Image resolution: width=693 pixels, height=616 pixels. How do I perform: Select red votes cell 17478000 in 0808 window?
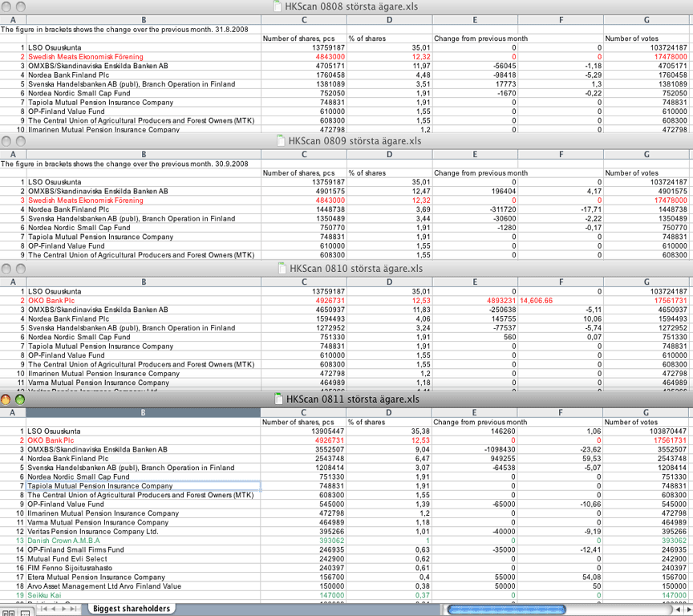pos(646,57)
